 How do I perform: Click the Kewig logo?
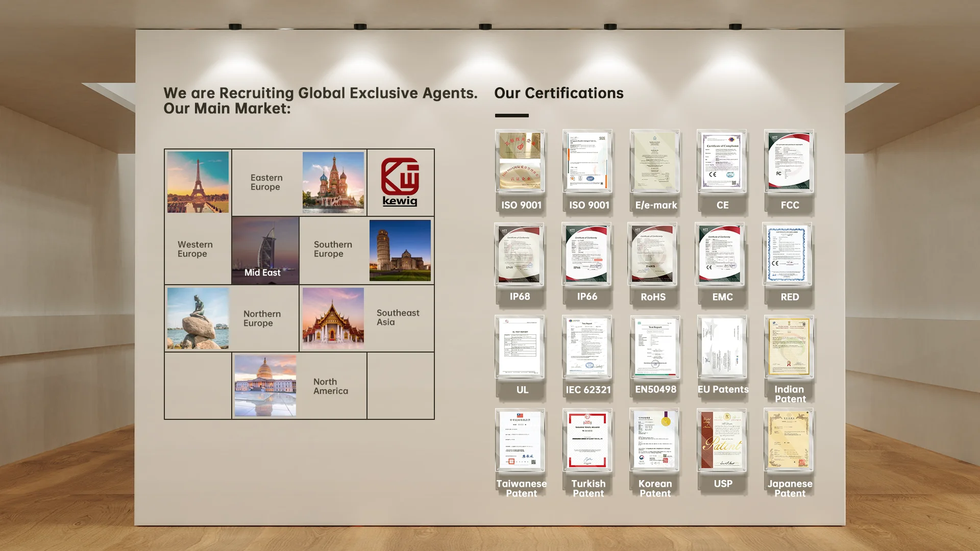click(400, 182)
